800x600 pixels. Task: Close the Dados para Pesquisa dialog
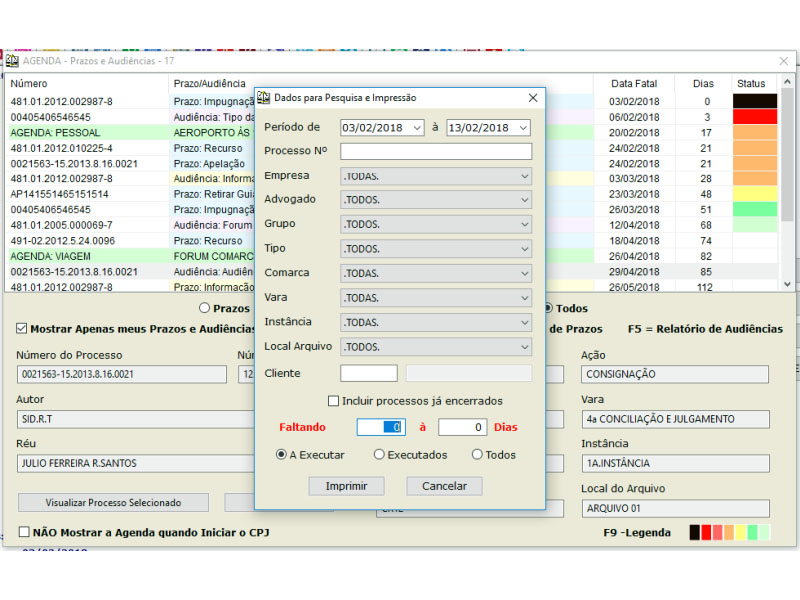[533, 98]
